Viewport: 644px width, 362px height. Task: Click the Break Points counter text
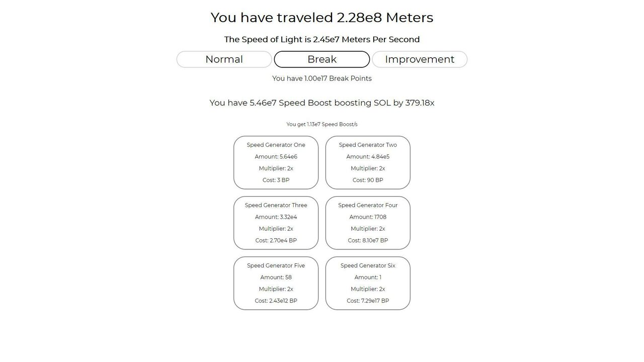tap(322, 78)
